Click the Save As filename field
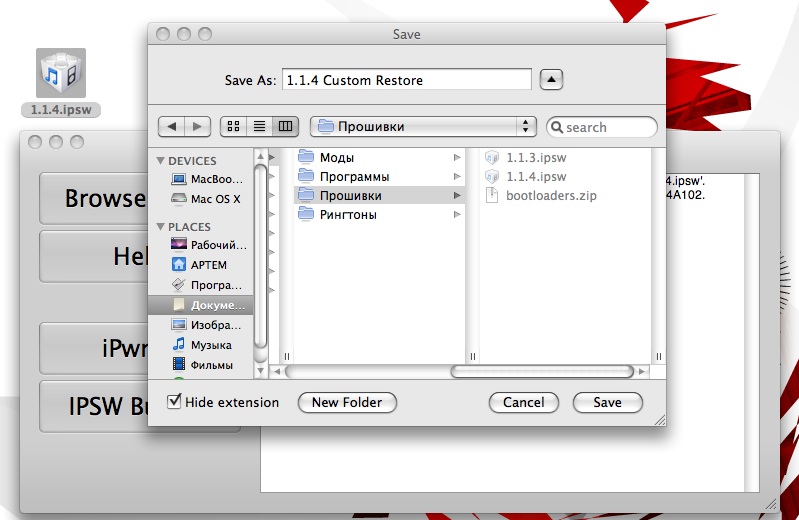Viewport: 799px width, 520px height. pyautogui.click(x=407, y=80)
